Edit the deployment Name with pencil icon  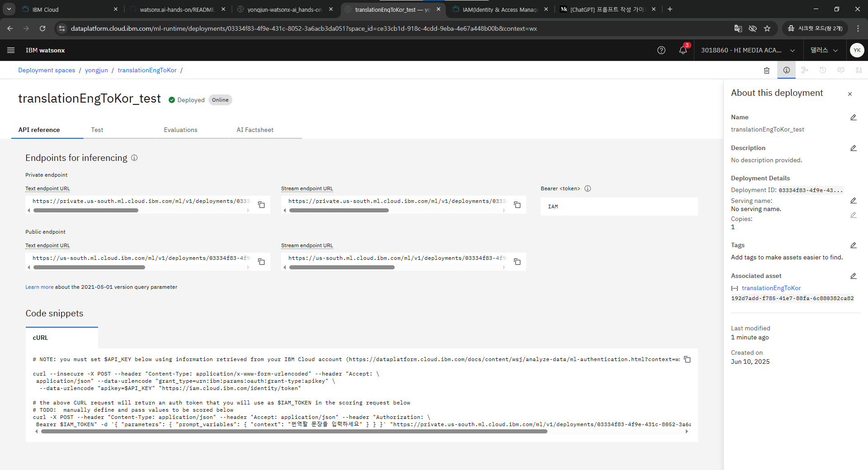pyautogui.click(x=854, y=117)
